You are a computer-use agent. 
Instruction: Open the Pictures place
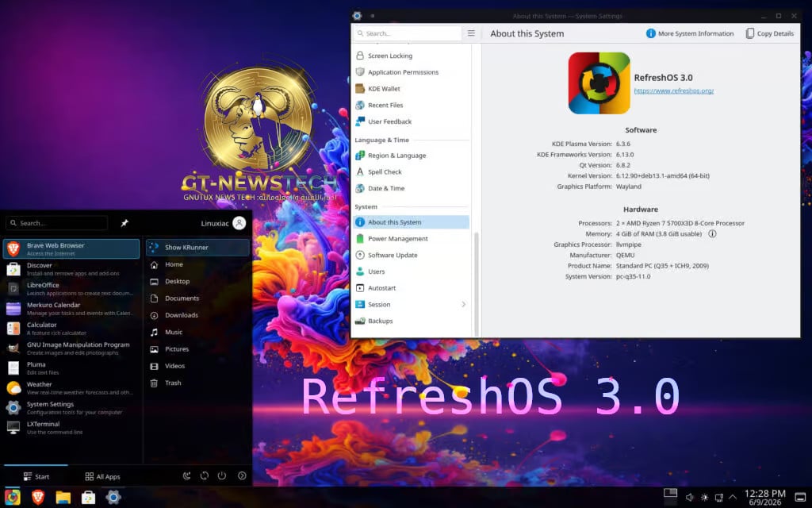pos(197,349)
